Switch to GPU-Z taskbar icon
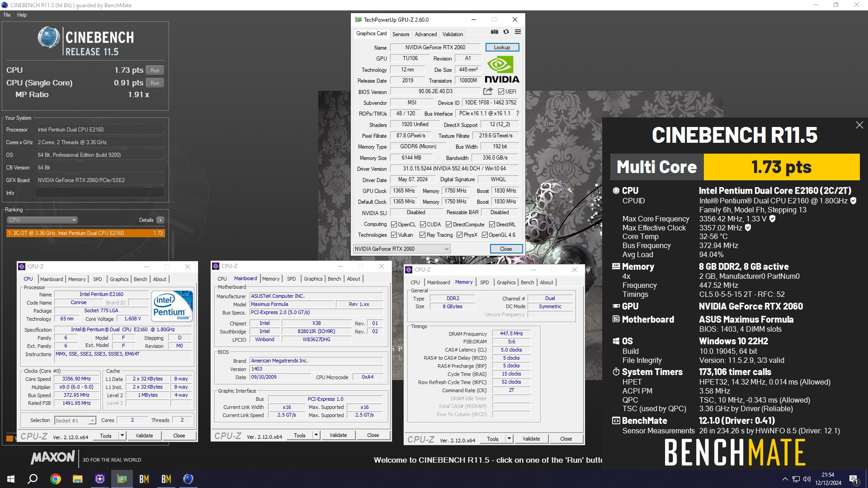Viewport: 868px width, 488px height. [x=122, y=479]
